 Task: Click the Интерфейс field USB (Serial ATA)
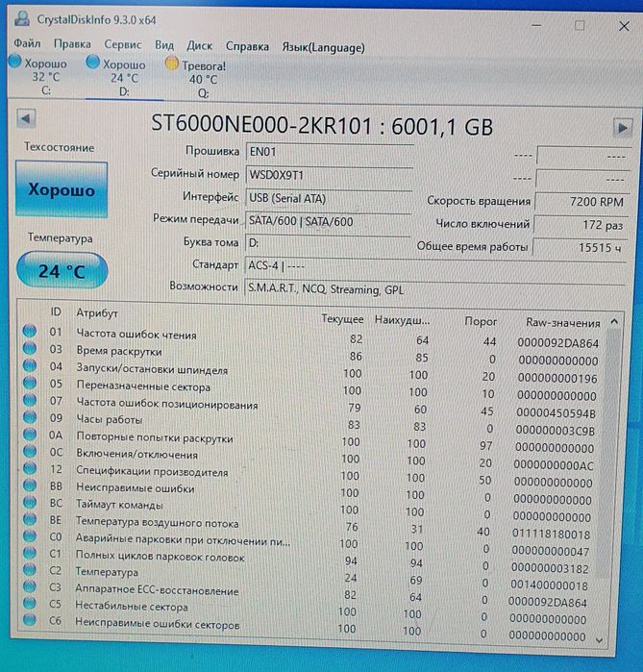329,198
